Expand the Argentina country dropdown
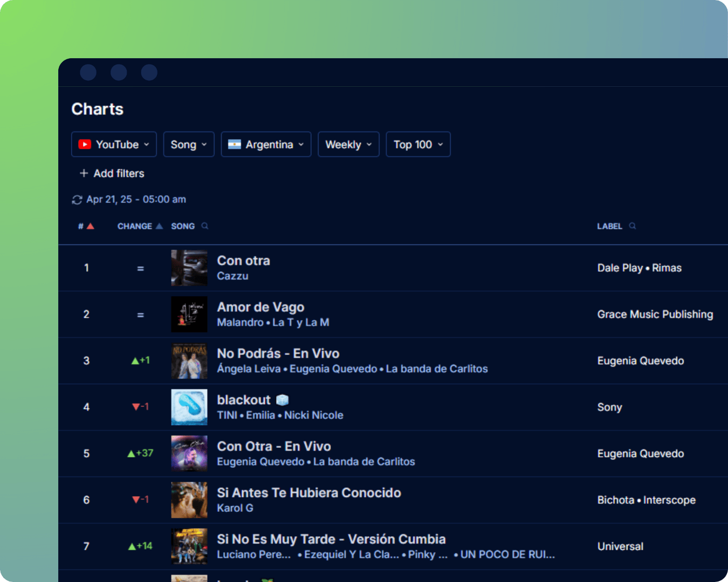 [x=301, y=144]
